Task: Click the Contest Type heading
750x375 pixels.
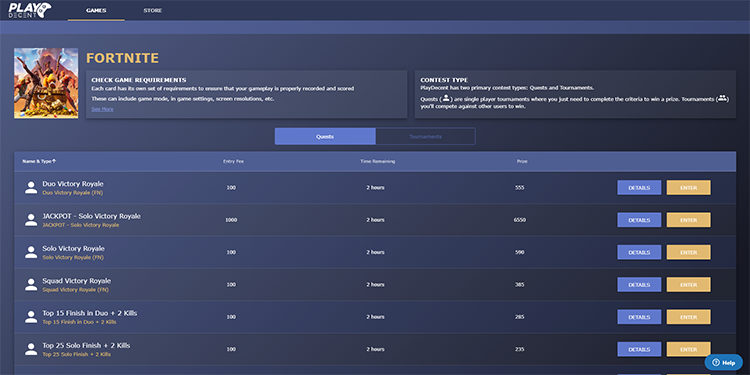Action: (444, 80)
